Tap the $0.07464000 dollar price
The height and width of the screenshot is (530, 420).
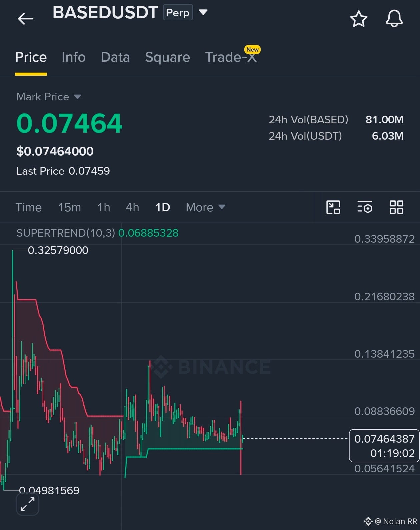[x=55, y=151]
